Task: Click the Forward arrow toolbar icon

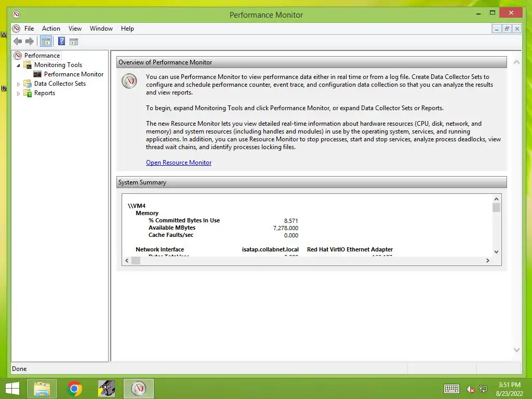Action: coord(30,42)
